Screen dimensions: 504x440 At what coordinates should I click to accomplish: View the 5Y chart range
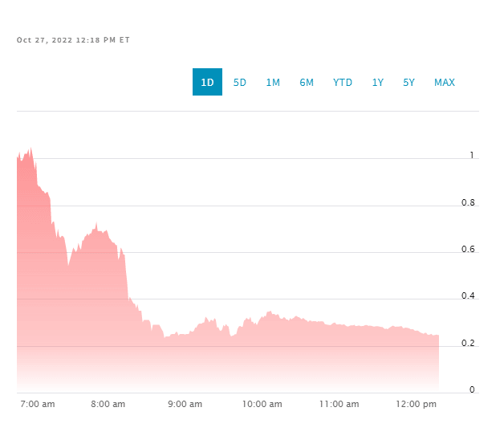pyautogui.click(x=409, y=83)
